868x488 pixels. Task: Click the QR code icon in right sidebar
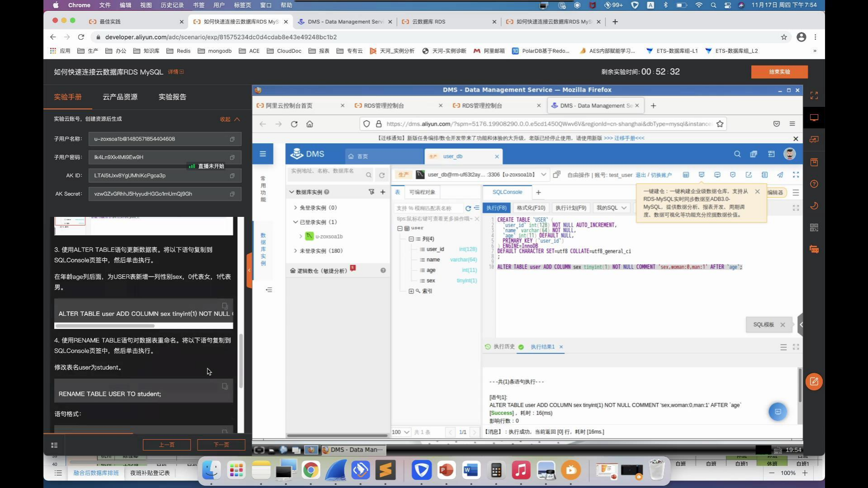tap(814, 227)
